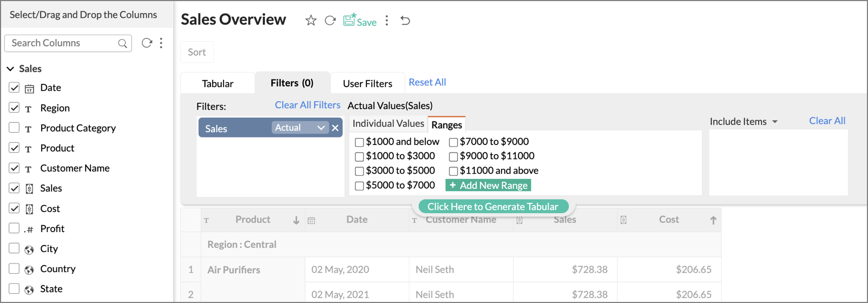Remove the Sales filter with X

click(336, 128)
